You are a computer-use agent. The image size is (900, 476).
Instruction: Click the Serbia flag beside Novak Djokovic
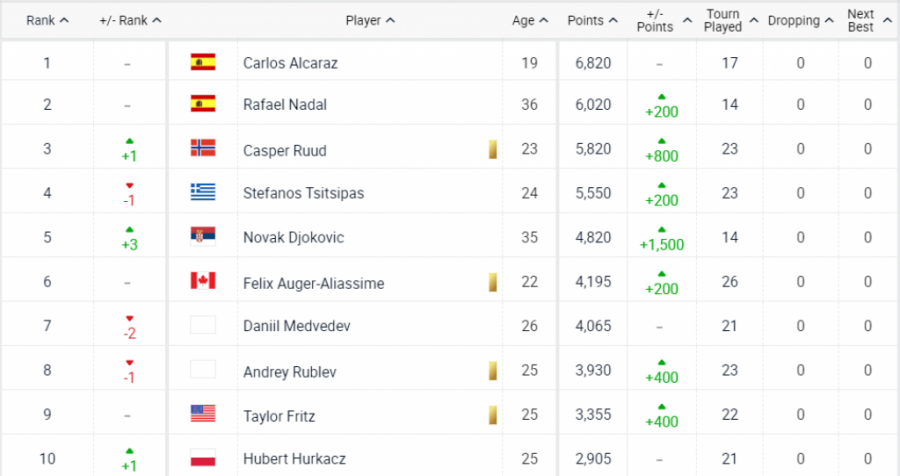[x=203, y=237]
